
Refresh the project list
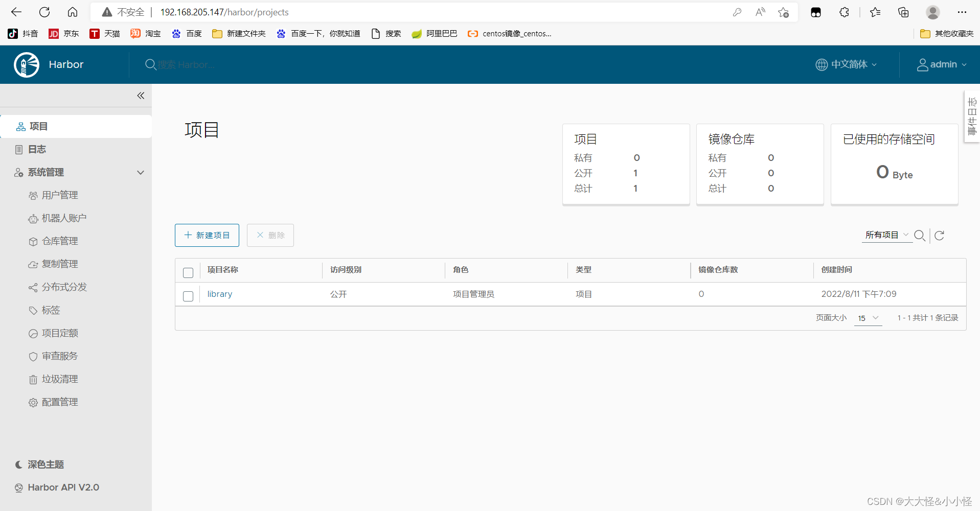click(x=940, y=236)
